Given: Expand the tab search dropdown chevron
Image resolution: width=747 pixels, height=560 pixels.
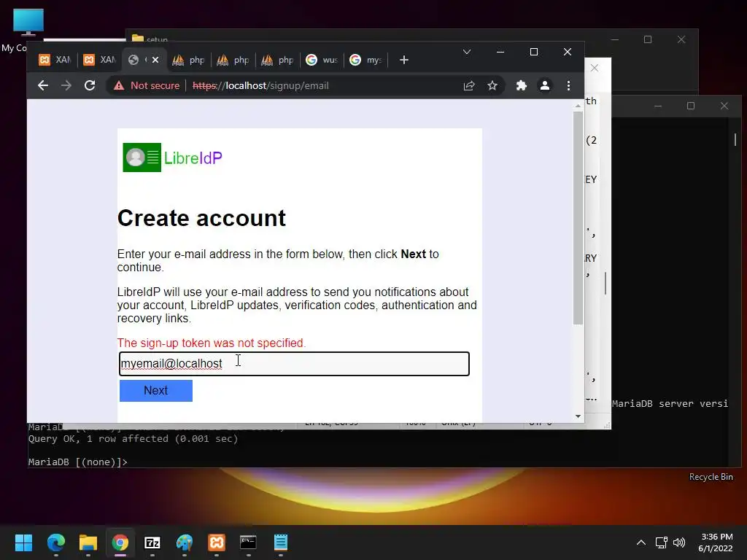Looking at the screenshot, I should (x=467, y=52).
